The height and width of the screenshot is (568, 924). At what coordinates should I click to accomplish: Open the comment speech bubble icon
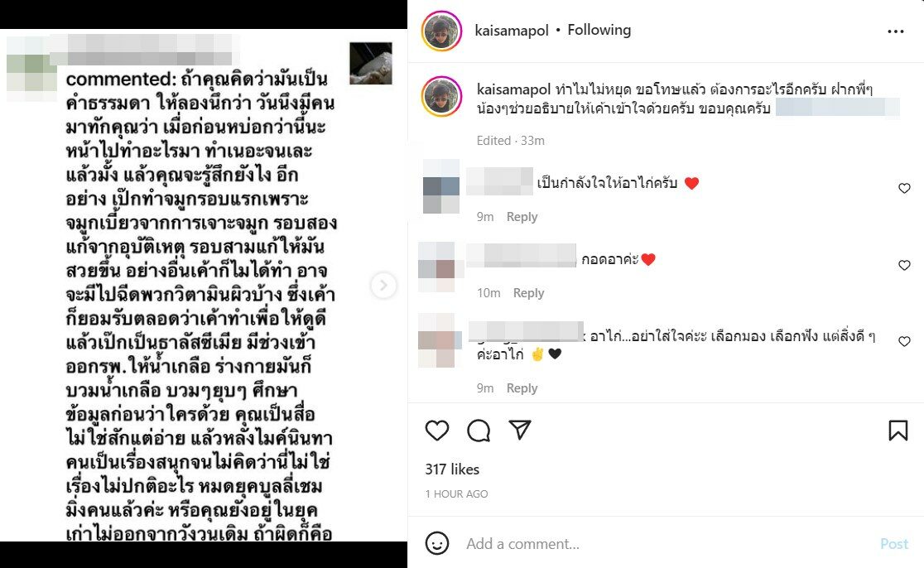(479, 431)
